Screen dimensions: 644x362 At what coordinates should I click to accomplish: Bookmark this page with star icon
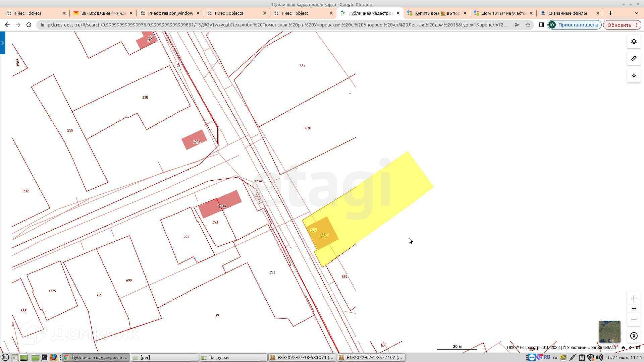click(x=528, y=25)
